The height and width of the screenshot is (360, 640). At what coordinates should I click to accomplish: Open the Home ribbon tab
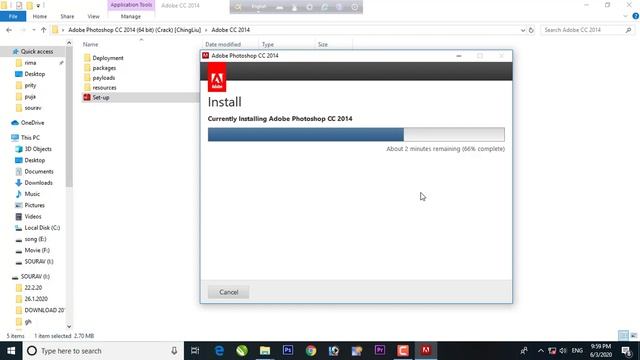[40, 16]
